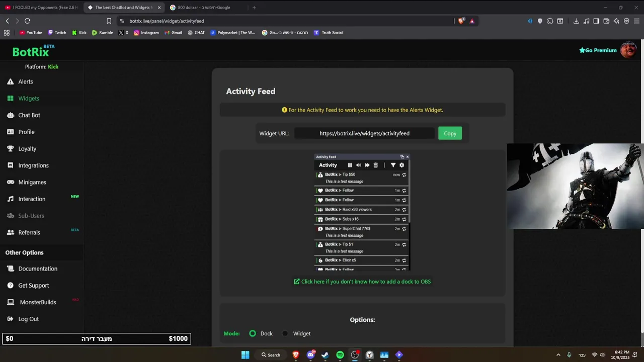Click the BotRix BETA logo
The width and height of the screenshot is (644, 362).
33,51
